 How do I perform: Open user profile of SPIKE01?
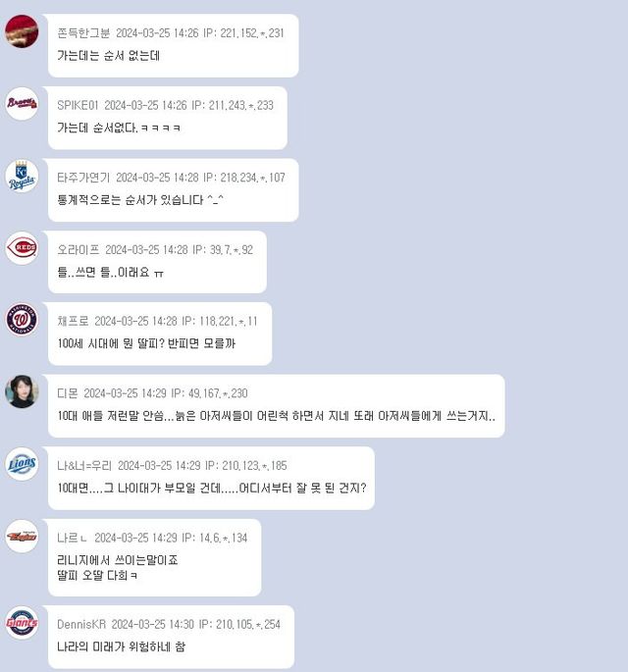click(78, 105)
